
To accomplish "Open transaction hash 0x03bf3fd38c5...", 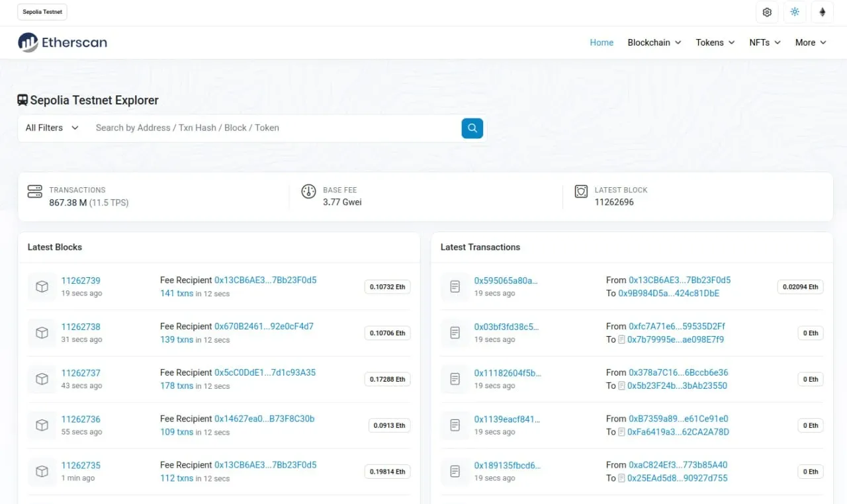I will (507, 327).
